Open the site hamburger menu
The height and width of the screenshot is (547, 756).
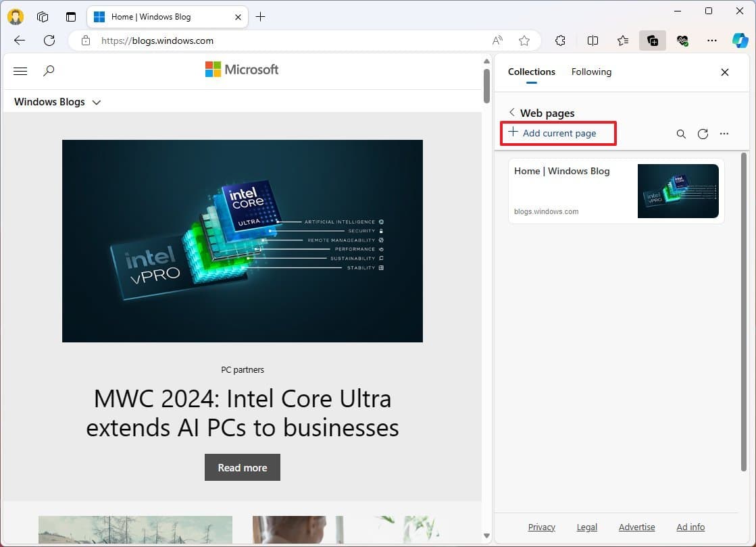pos(20,71)
